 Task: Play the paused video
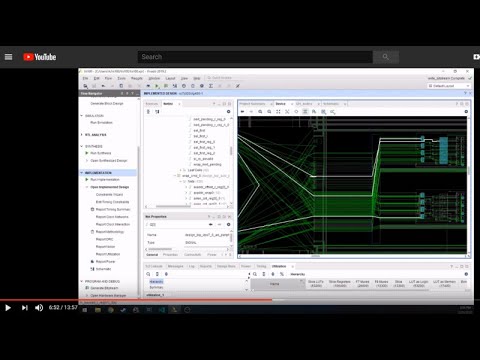point(8,308)
